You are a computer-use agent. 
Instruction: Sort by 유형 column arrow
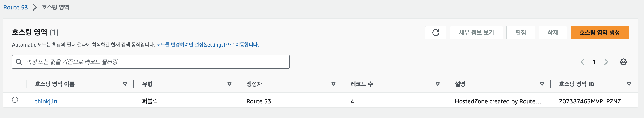(229, 84)
